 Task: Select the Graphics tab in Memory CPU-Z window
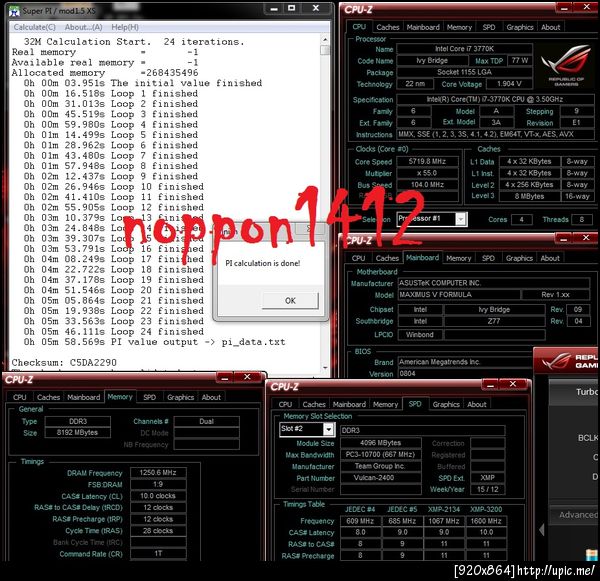180,397
